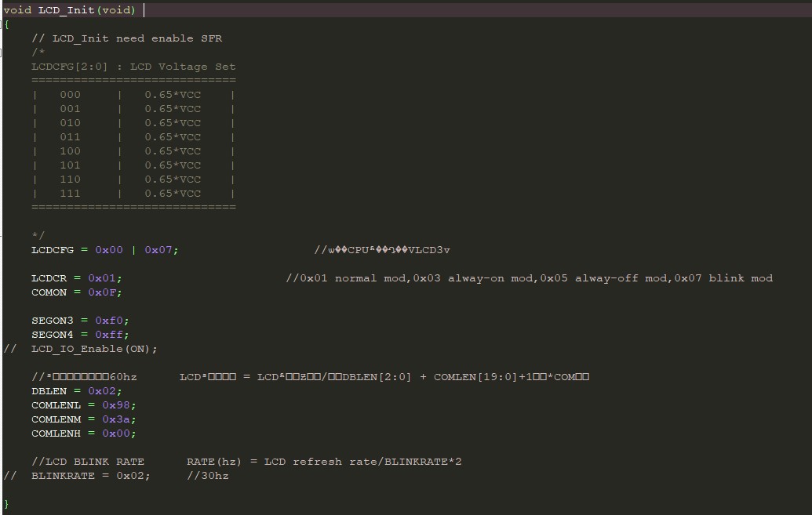Click the commented-out 'BLINKRATE = 0x02;' line
This screenshot has height=515, width=812.
tap(77, 476)
